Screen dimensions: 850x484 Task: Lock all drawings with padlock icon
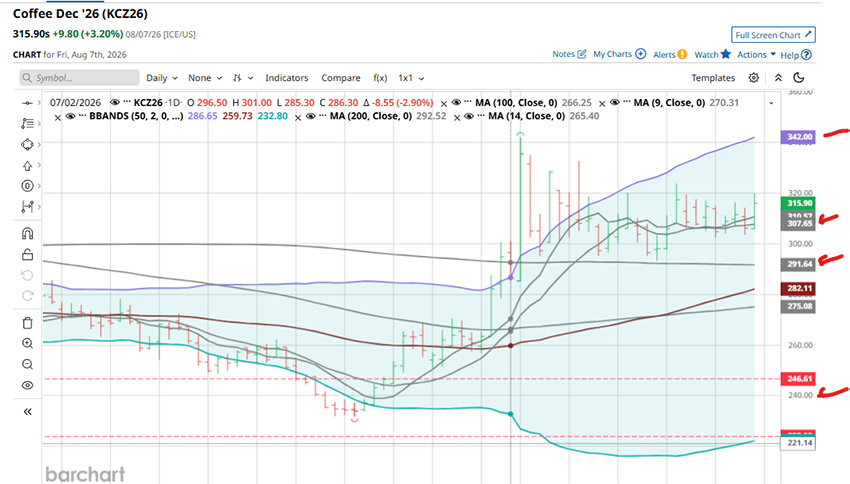[x=27, y=254]
